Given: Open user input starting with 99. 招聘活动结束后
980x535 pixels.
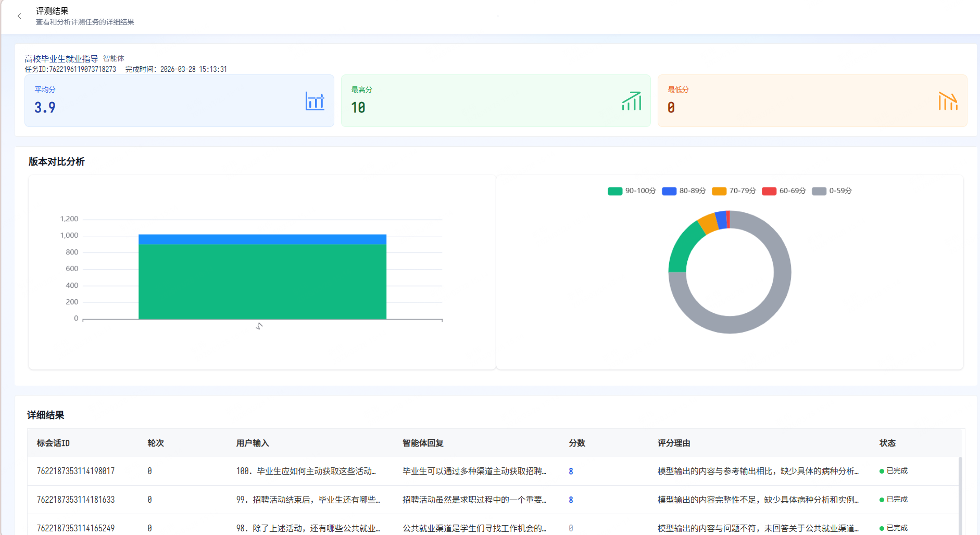Looking at the screenshot, I should tap(308, 500).
